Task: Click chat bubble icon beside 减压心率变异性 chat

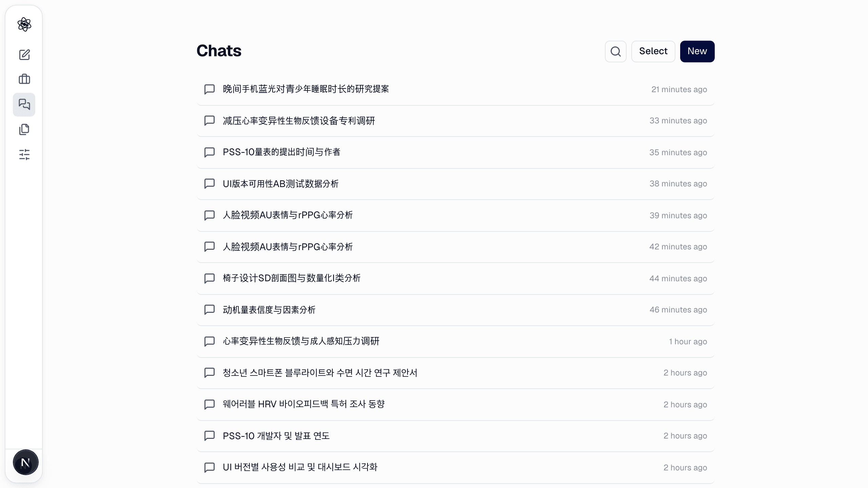Action: click(210, 121)
